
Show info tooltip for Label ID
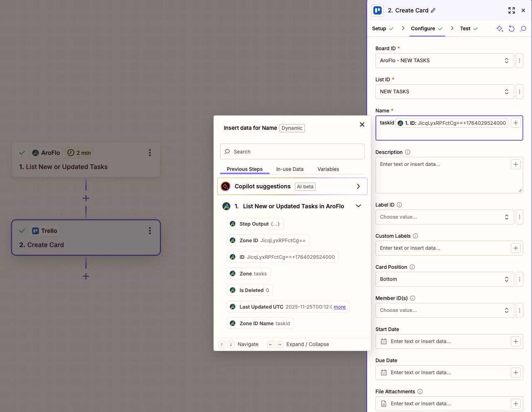click(x=400, y=205)
